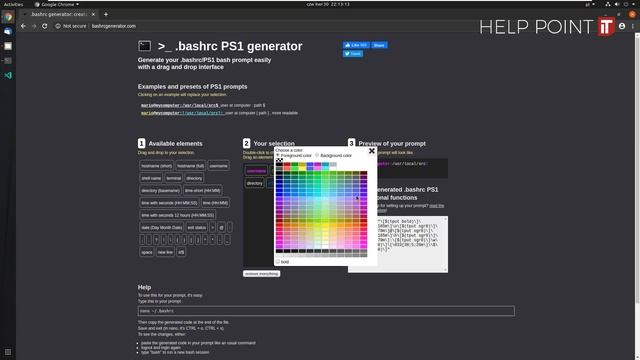Screen dimensions: 640x360
Task: Close the color chooser popup with X
Action: (371, 151)
